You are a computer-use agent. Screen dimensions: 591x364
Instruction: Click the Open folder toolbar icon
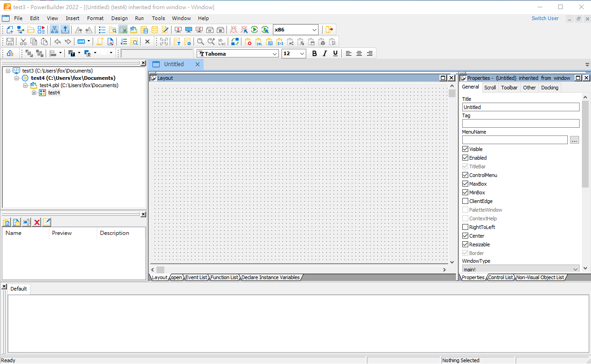[x=31, y=30]
